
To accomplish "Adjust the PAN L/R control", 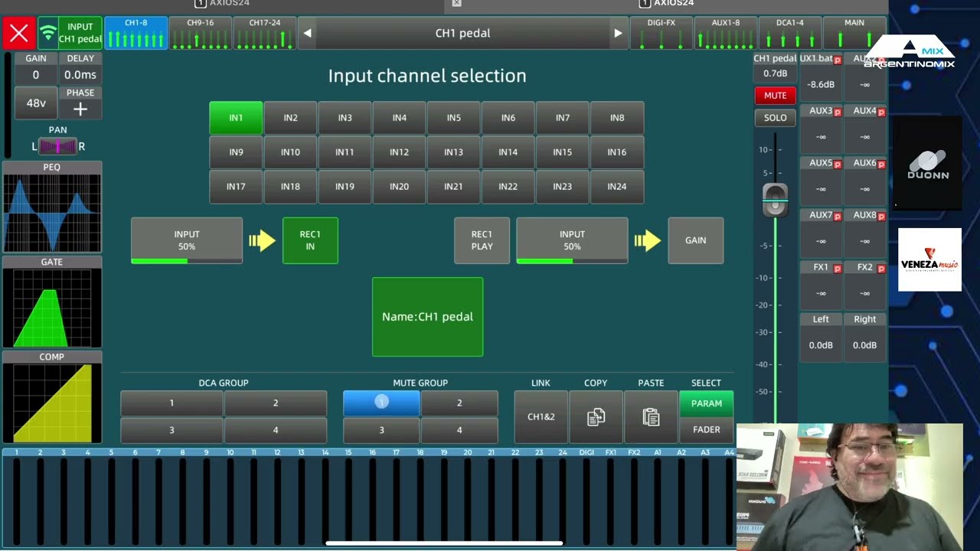I will (58, 146).
